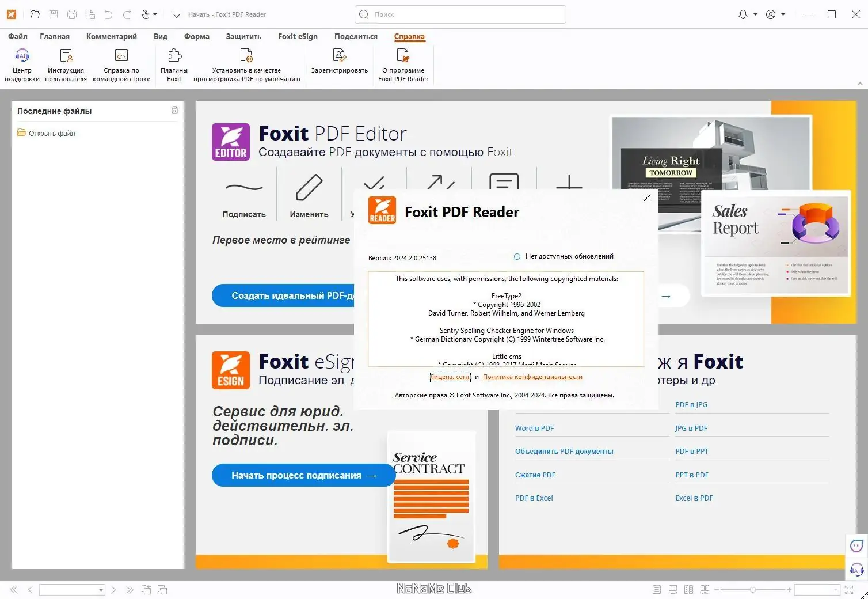Switch to the Поделиться tab
868x599 pixels.
(x=356, y=36)
